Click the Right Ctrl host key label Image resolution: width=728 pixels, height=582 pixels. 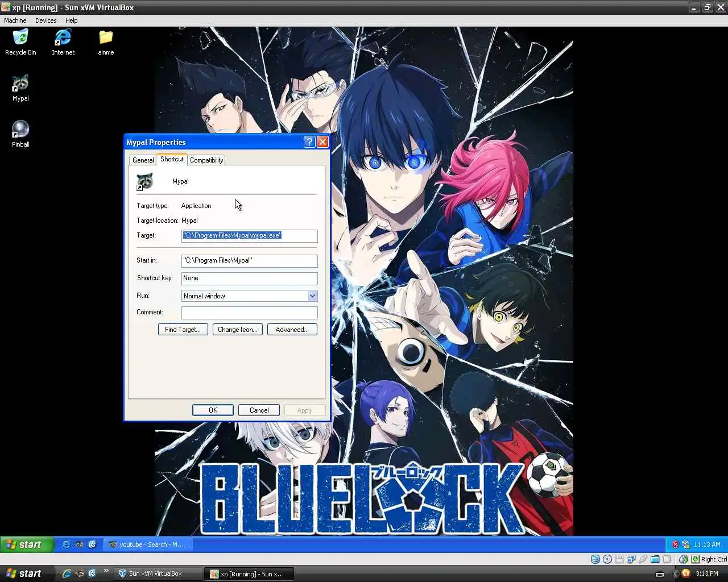[714, 559]
